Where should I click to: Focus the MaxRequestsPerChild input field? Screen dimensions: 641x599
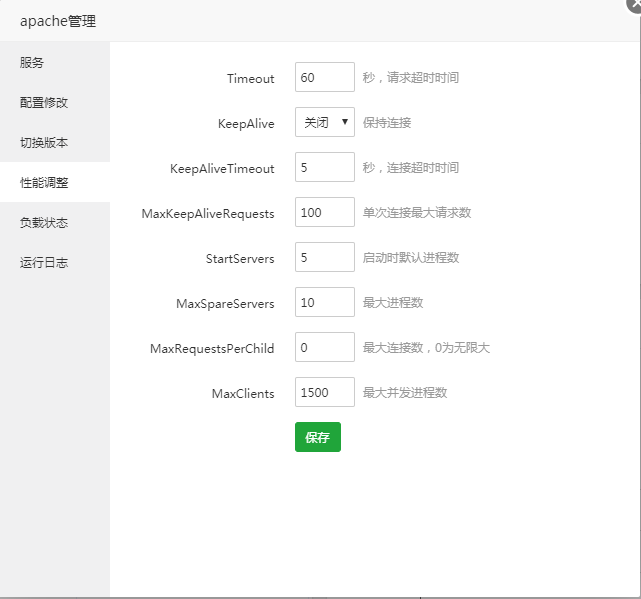[x=325, y=347]
